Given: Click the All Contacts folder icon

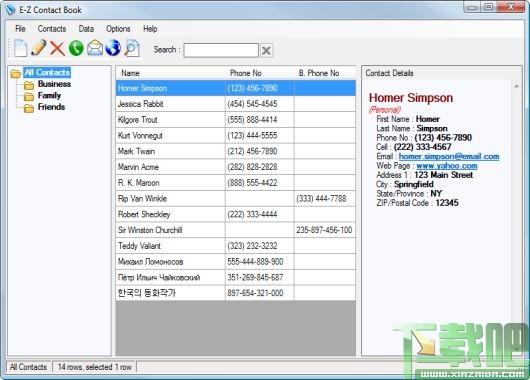Looking at the screenshot, I should point(16,73).
